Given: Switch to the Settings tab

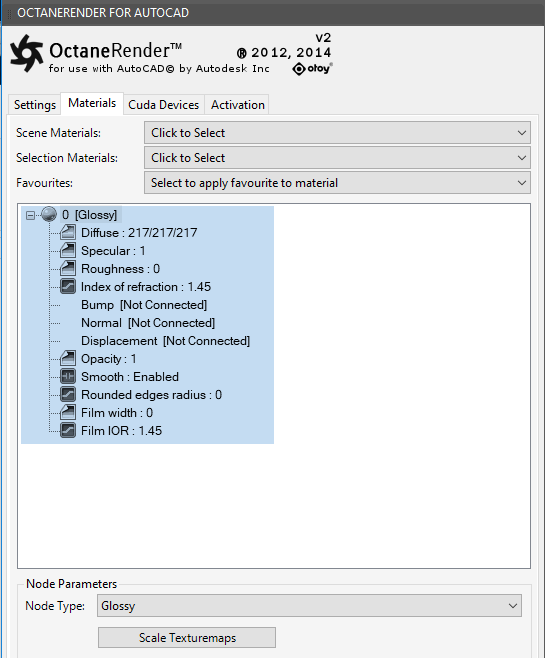Looking at the screenshot, I should click(x=35, y=104).
